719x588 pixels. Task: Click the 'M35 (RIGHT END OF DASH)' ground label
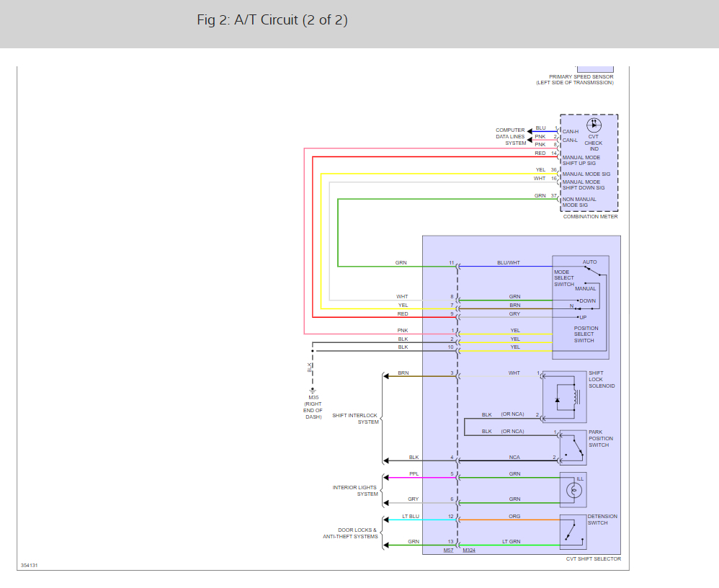pos(313,407)
